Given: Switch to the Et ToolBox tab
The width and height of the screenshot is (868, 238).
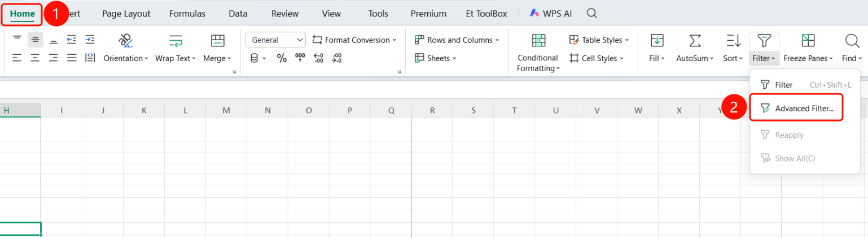Looking at the screenshot, I should (487, 14).
